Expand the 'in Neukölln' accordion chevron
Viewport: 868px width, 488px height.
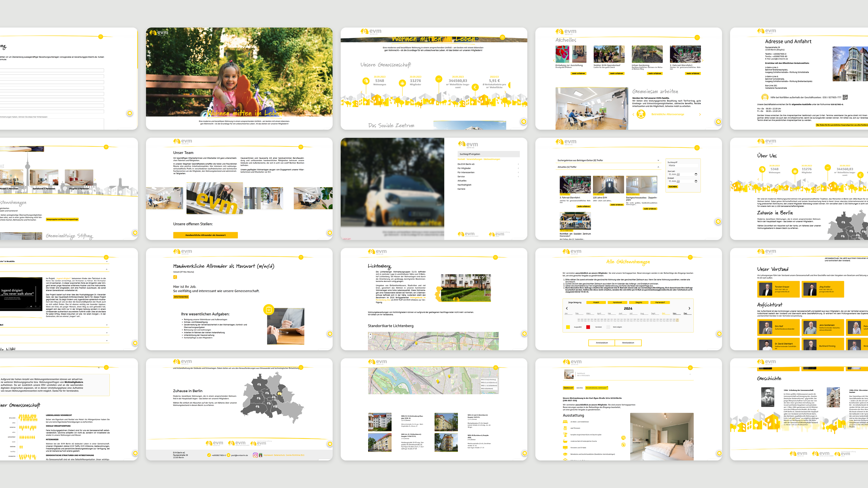click(107, 261)
